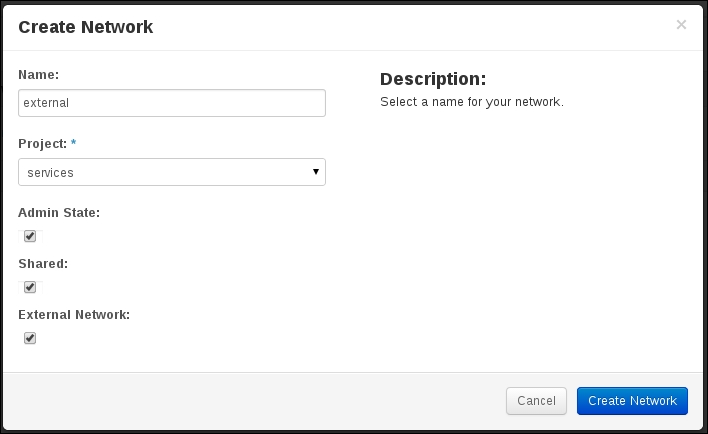Close the Create Network dialog with X
The width and height of the screenshot is (708, 434).
click(x=681, y=24)
